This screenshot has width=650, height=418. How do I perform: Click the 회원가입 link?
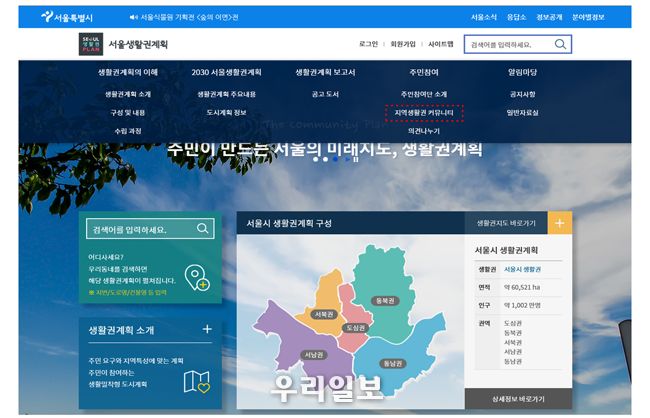403,44
